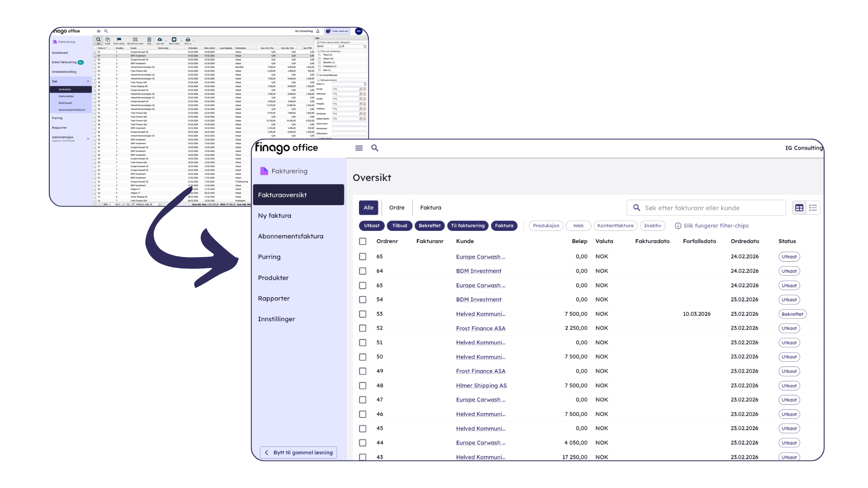
Task: Switch to the Ordre tab
Action: click(x=397, y=208)
